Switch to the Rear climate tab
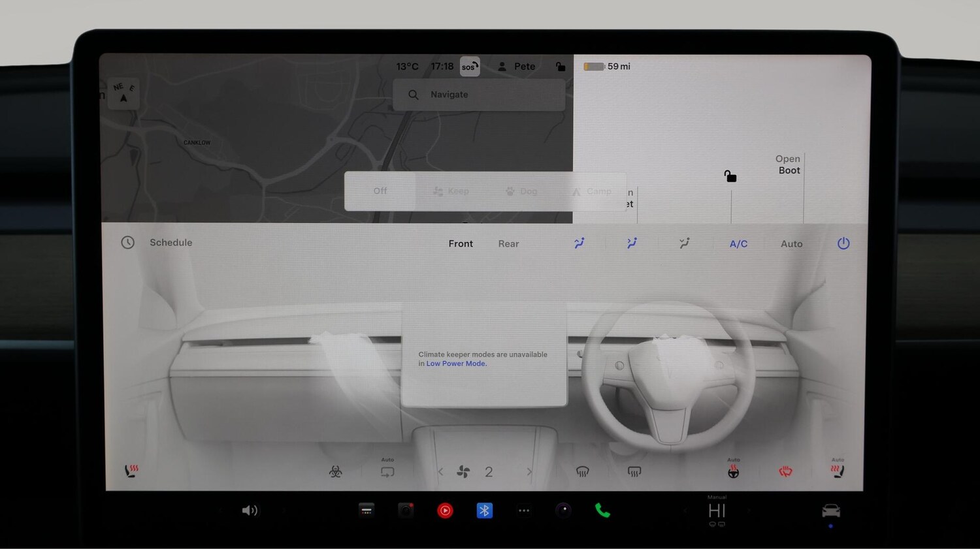 point(508,244)
